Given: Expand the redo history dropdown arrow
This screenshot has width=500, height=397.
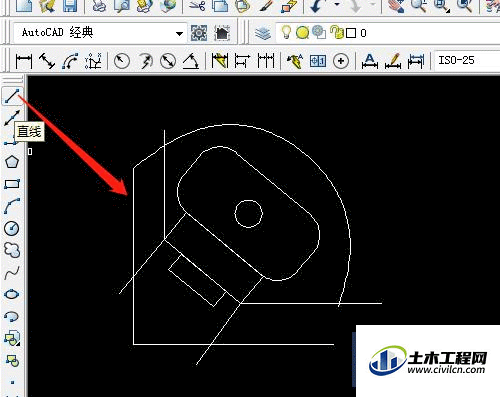Looking at the screenshot, I should 373,5.
